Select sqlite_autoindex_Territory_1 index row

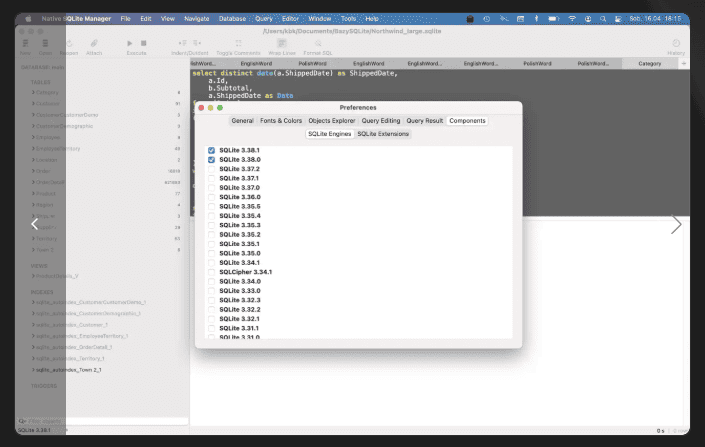click(70, 358)
